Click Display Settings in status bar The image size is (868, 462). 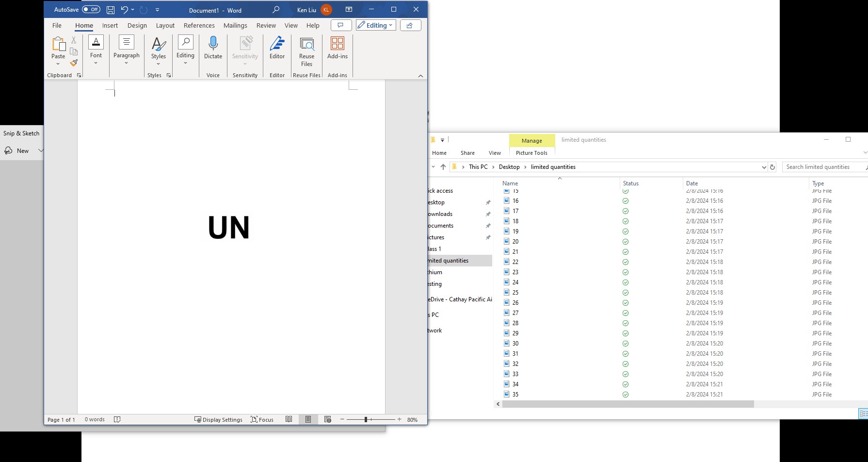pos(218,419)
